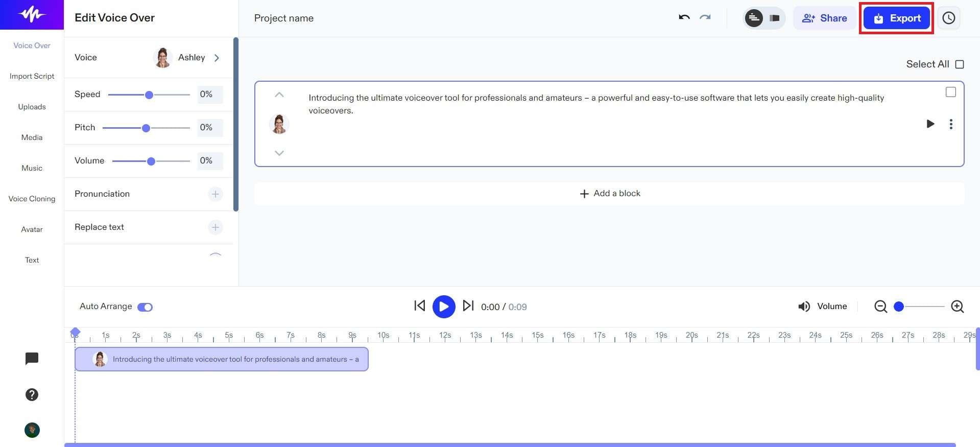Adjust the voice Volume slider handle

pyautogui.click(x=151, y=161)
